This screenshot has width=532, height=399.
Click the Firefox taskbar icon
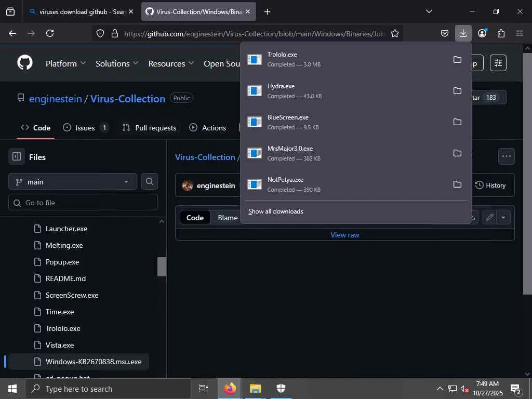[x=230, y=389]
